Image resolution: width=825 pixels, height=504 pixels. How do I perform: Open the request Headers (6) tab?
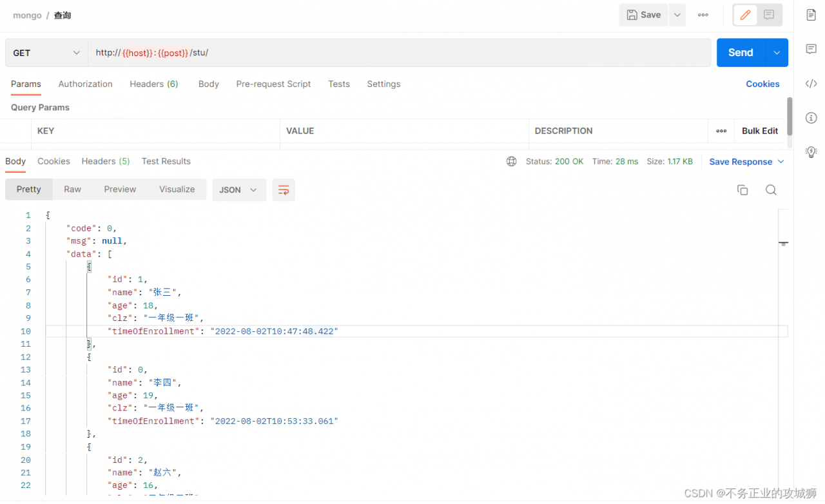tap(154, 84)
